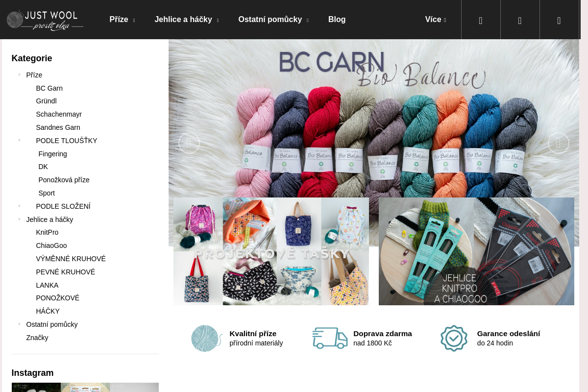Screen dimensions: 588x392
Task: Go to previous carousel slide
Action: pyautogui.click(x=189, y=143)
